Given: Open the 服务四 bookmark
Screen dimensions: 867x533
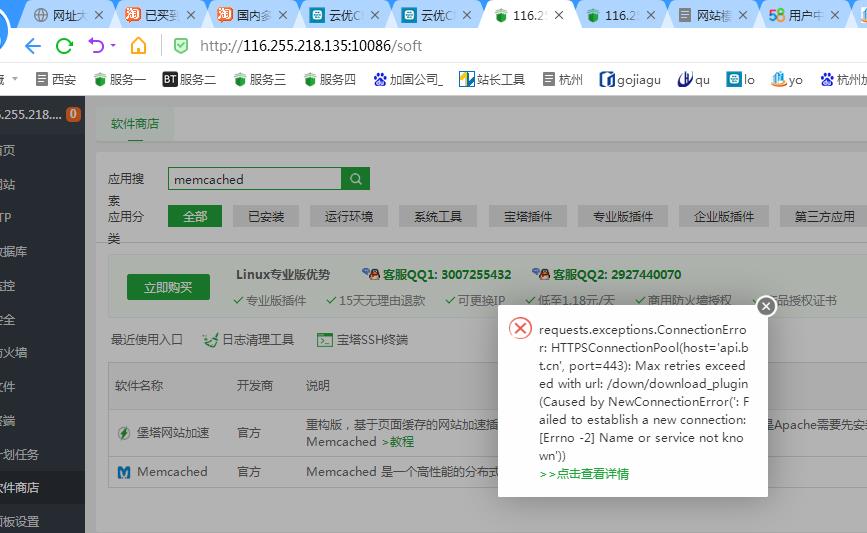Looking at the screenshot, I should pos(330,80).
